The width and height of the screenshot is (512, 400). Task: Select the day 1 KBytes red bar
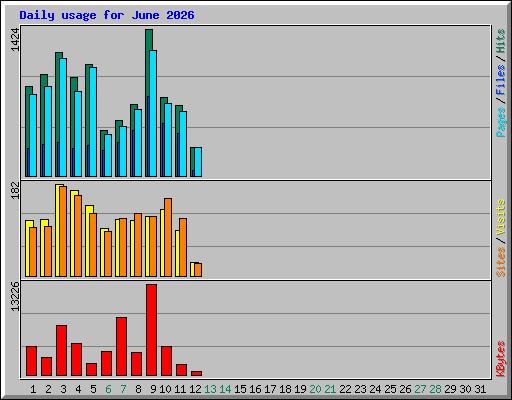point(31,361)
